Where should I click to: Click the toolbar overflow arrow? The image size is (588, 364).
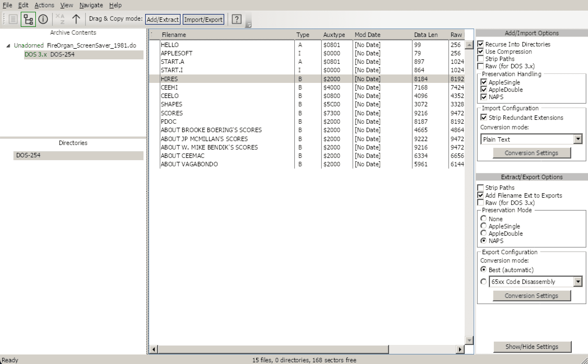[x=248, y=25]
